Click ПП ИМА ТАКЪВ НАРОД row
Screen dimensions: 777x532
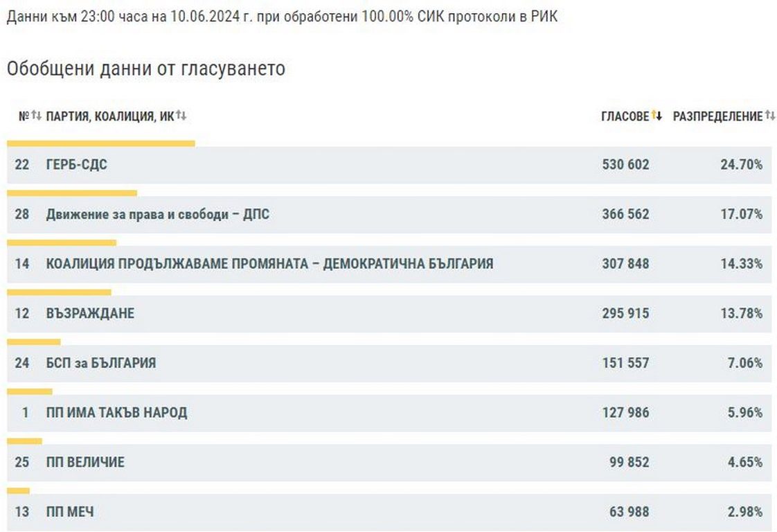[116, 413]
